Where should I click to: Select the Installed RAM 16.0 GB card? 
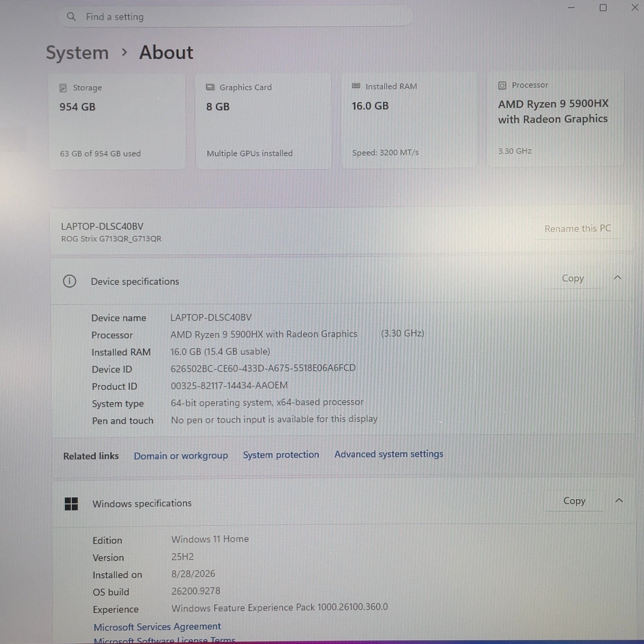pyautogui.click(x=409, y=120)
